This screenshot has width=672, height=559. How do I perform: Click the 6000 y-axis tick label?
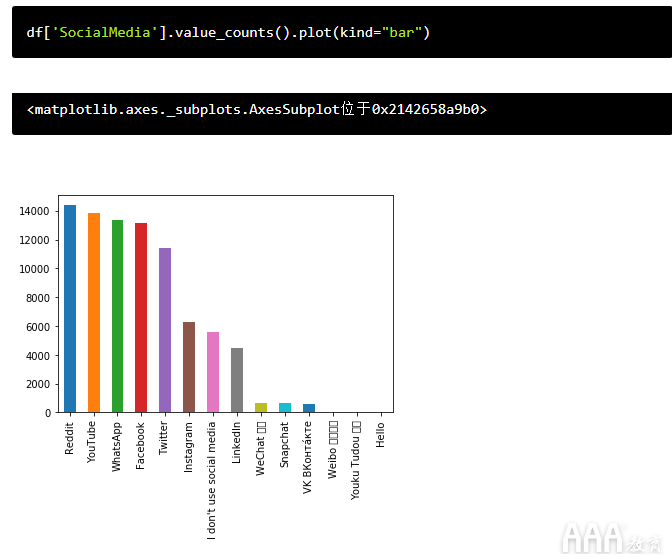point(38,327)
